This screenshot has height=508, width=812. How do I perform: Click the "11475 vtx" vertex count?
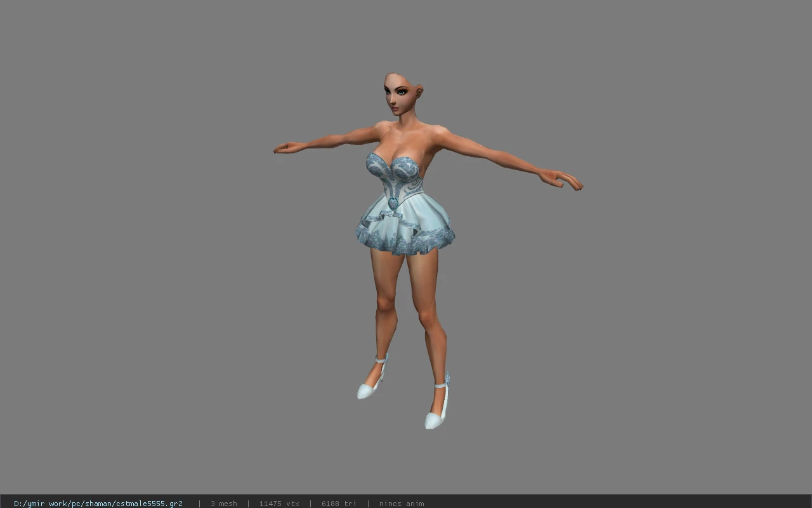(279, 504)
